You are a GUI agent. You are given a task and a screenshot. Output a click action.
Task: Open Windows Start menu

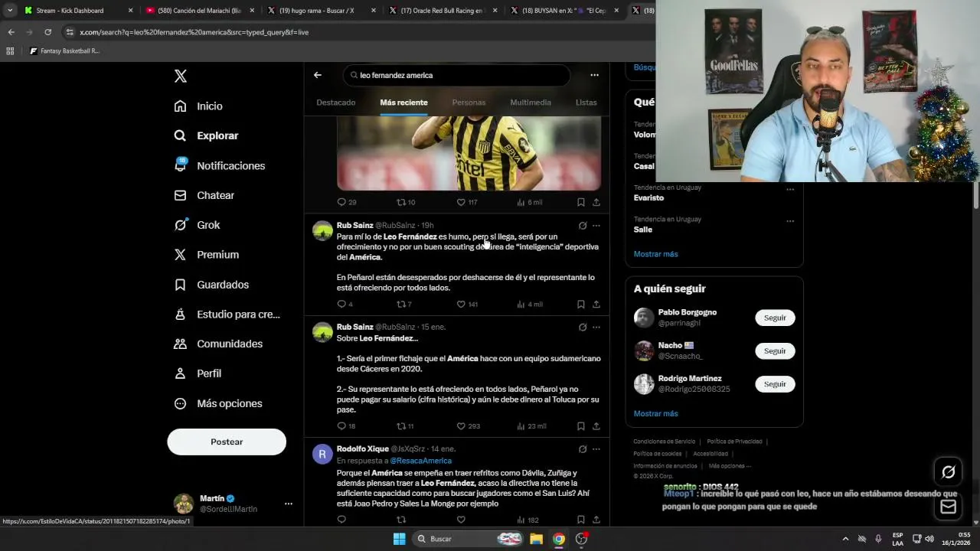tap(399, 539)
